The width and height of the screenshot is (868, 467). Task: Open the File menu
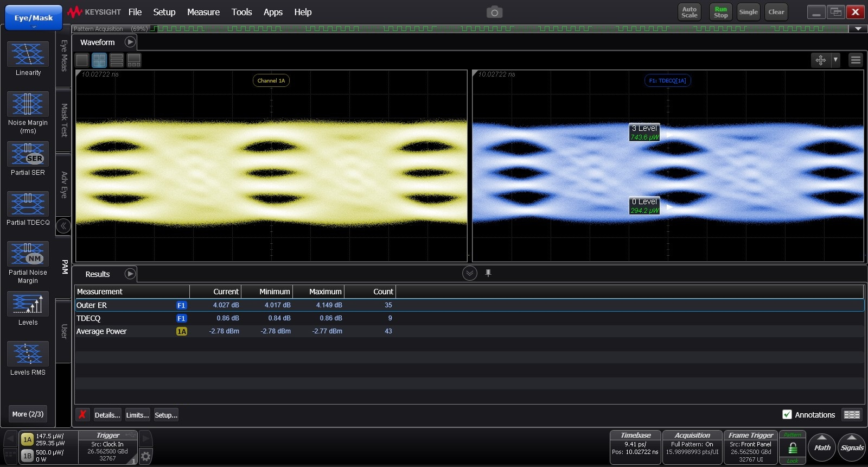click(x=135, y=12)
